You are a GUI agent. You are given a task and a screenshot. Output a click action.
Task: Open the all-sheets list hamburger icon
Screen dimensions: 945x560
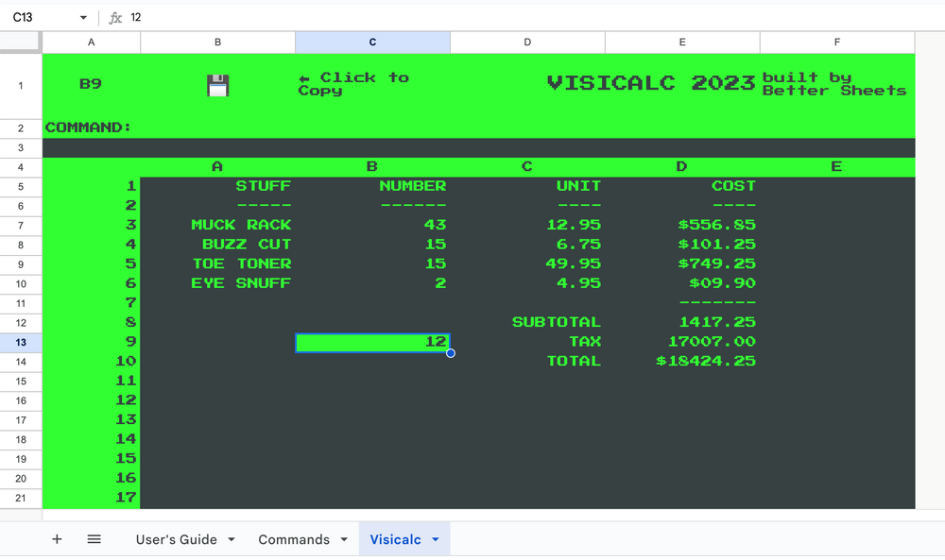pos(94,538)
